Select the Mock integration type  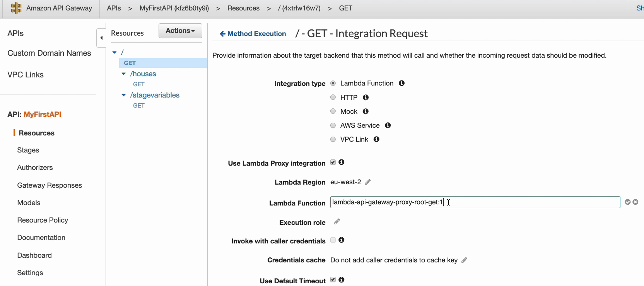pyautogui.click(x=333, y=111)
